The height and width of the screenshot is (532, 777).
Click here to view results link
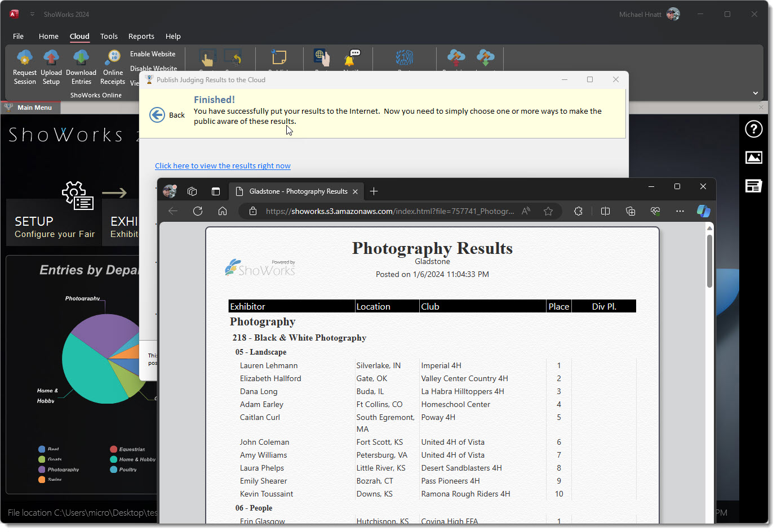(223, 166)
